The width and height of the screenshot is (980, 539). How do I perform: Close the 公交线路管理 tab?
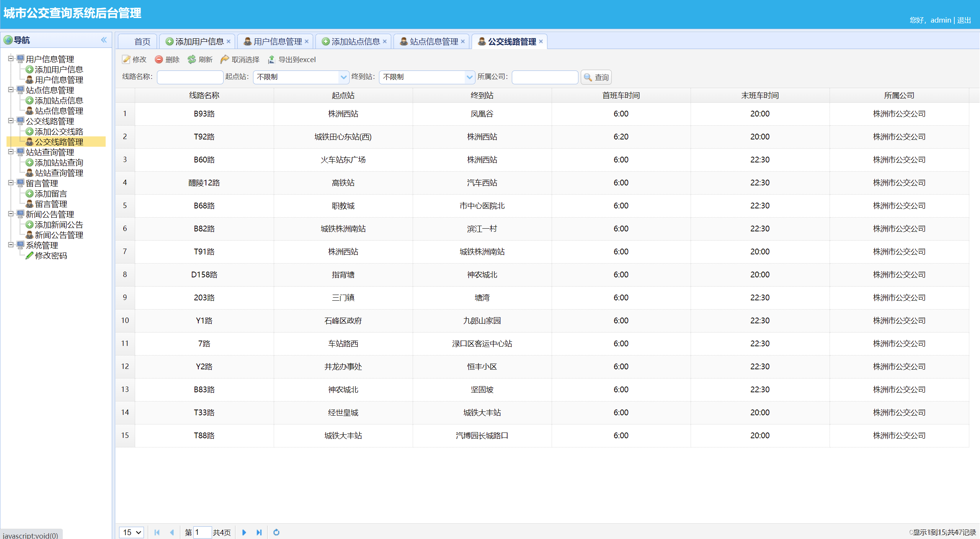point(541,41)
